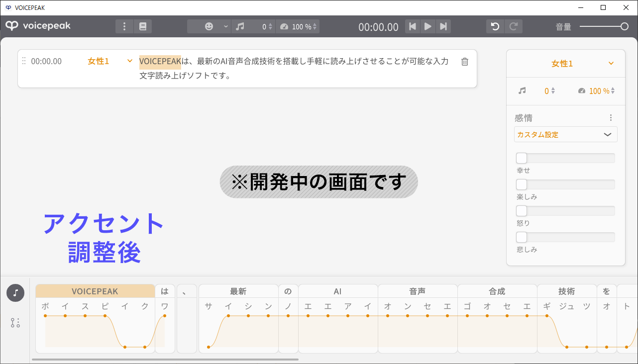Toggle accent point under ボ in VOICEPEAK
This screenshot has width=638, height=364.
pyautogui.click(x=45, y=316)
